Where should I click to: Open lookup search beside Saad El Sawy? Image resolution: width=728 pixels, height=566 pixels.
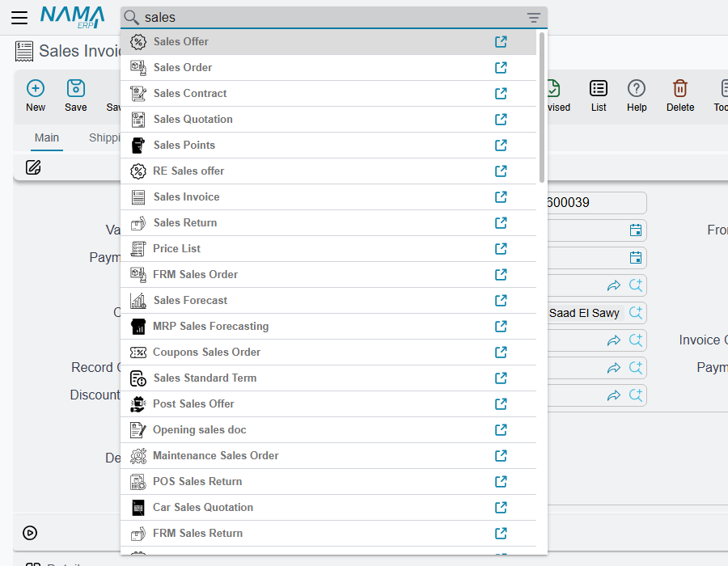636,313
